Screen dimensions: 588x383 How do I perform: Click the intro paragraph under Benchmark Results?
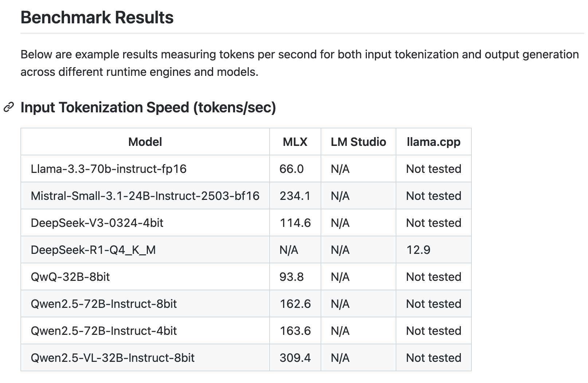tap(299, 63)
